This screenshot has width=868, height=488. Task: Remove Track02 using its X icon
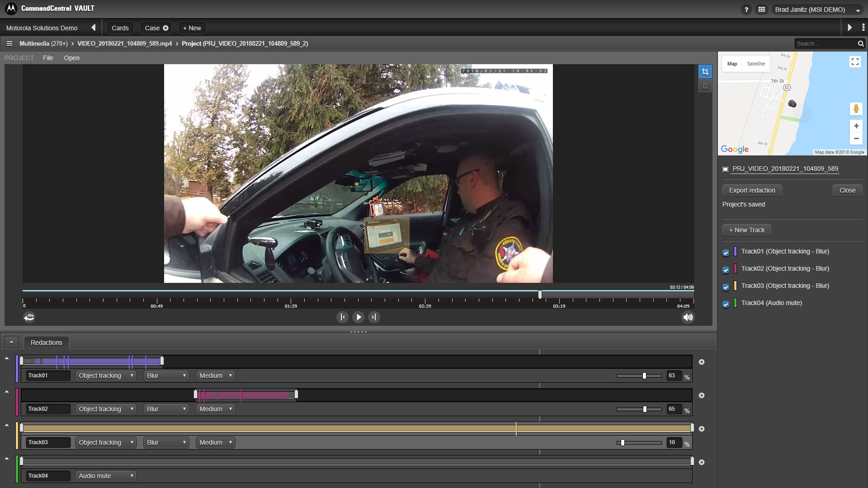coord(702,395)
